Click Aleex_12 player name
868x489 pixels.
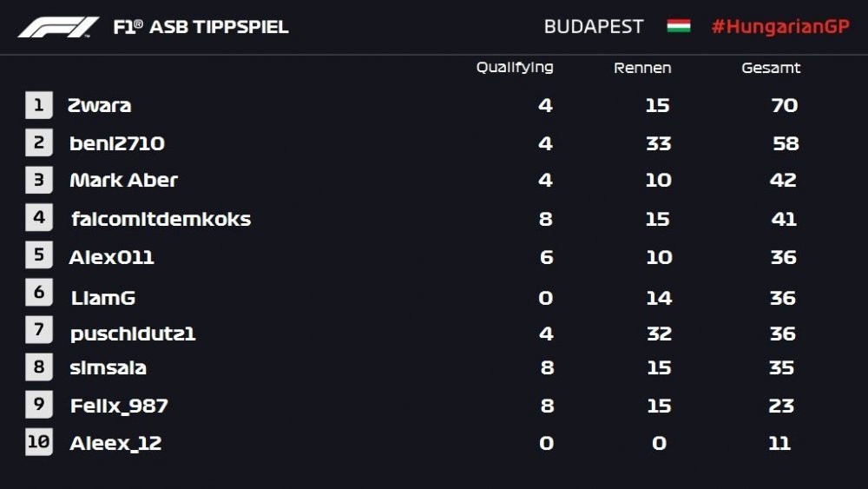click(x=115, y=443)
